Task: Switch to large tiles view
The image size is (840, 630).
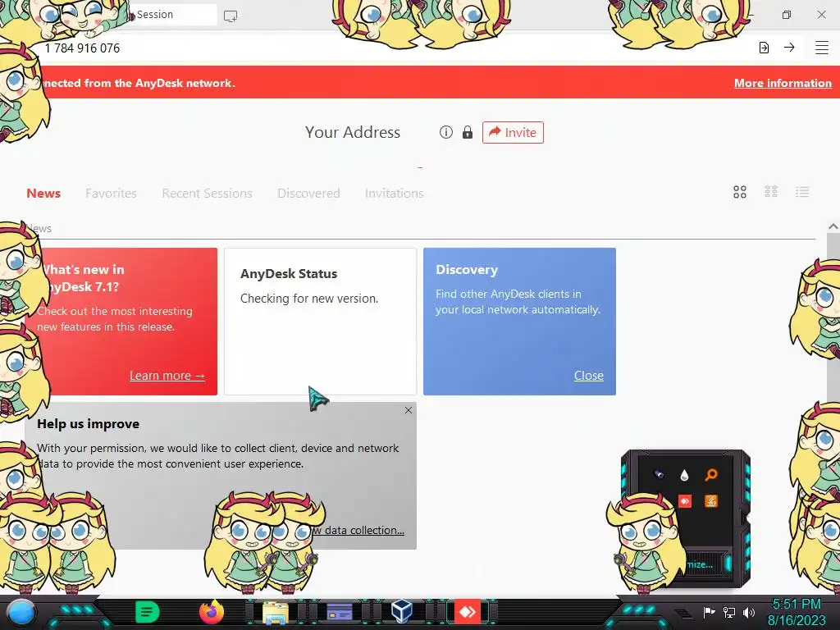Action: (x=740, y=192)
